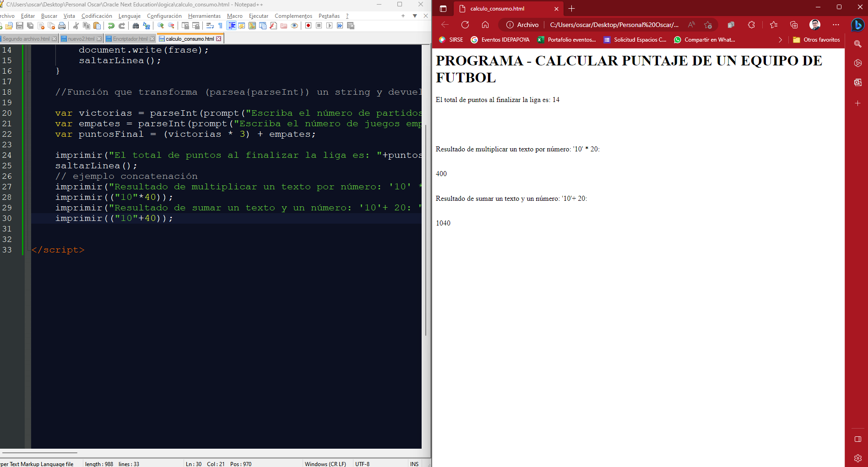The width and height of the screenshot is (868, 467).
Task: Click the Open file icon in Notepad++ toolbar
Action: [9, 26]
